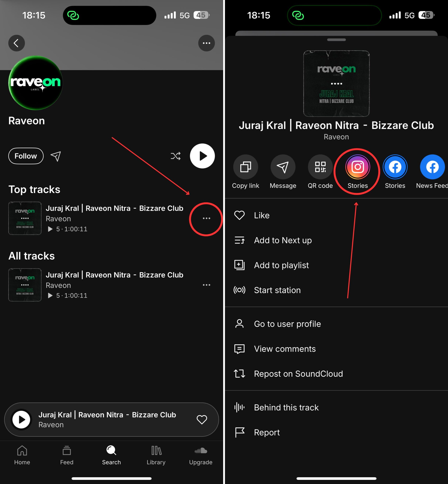Open the mini player track title
The width and height of the screenshot is (448, 484).
point(107,415)
